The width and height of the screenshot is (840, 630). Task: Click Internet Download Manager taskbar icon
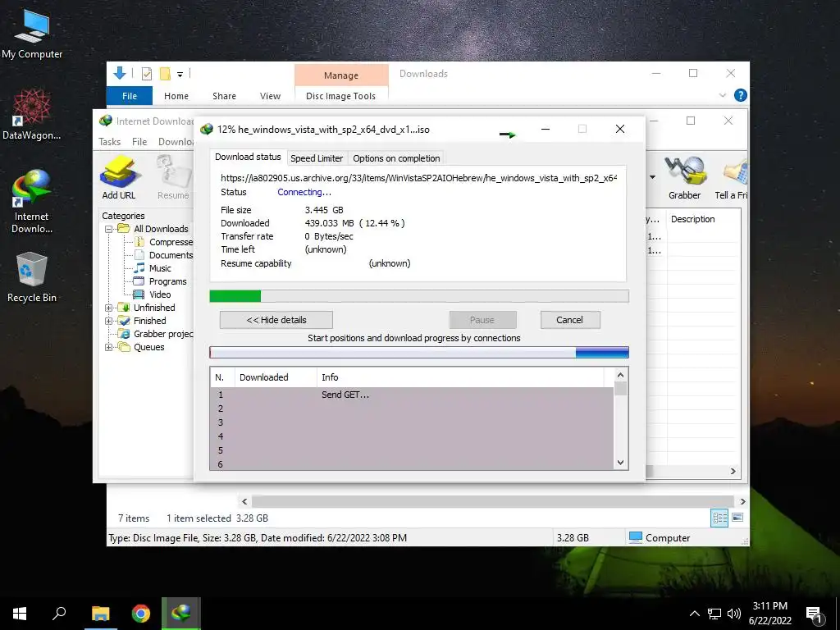point(181,614)
